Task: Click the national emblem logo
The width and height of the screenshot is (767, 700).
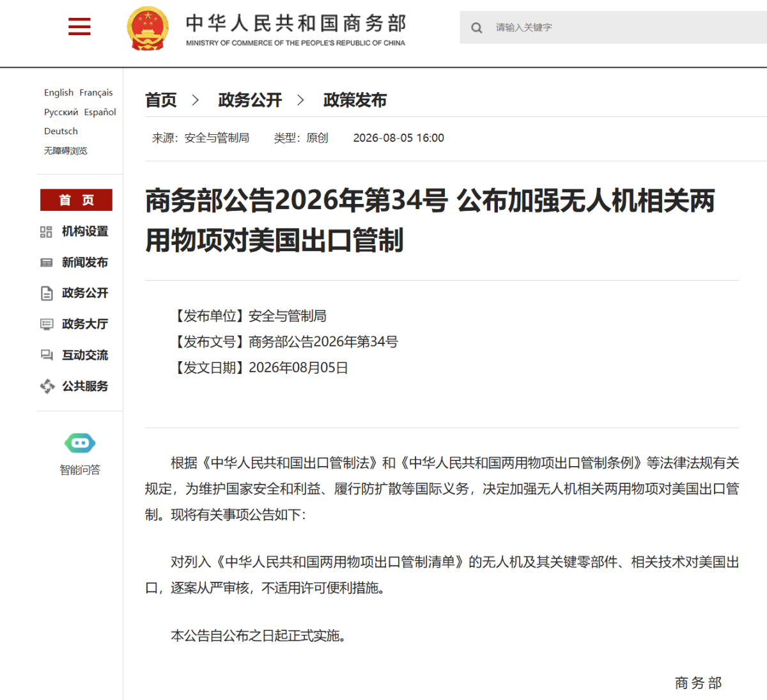Action: 148,28
